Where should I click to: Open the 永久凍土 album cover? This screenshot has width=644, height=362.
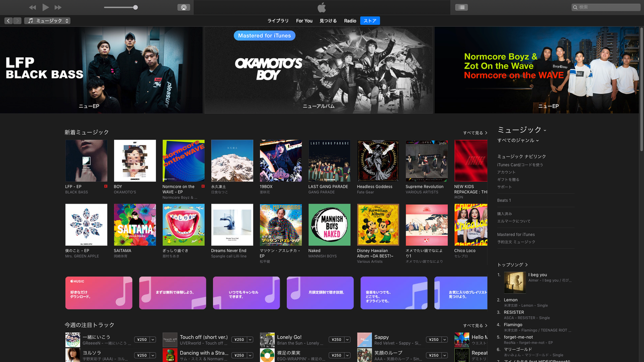point(232,161)
